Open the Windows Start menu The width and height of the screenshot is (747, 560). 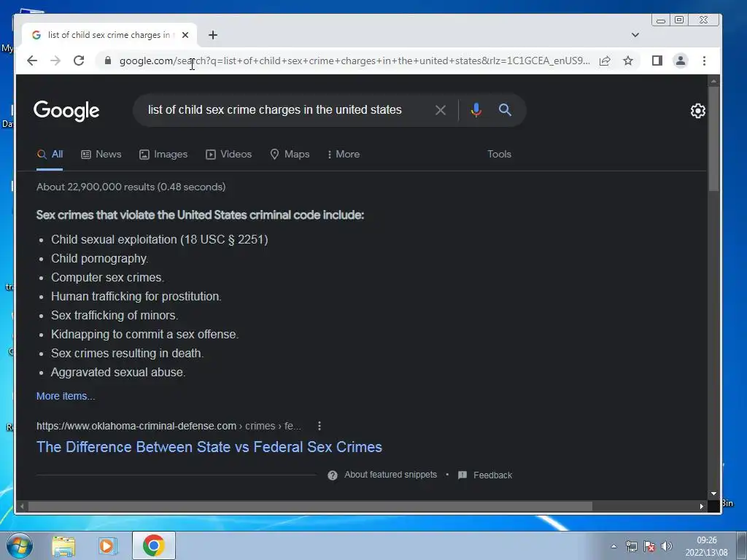click(20, 545)
